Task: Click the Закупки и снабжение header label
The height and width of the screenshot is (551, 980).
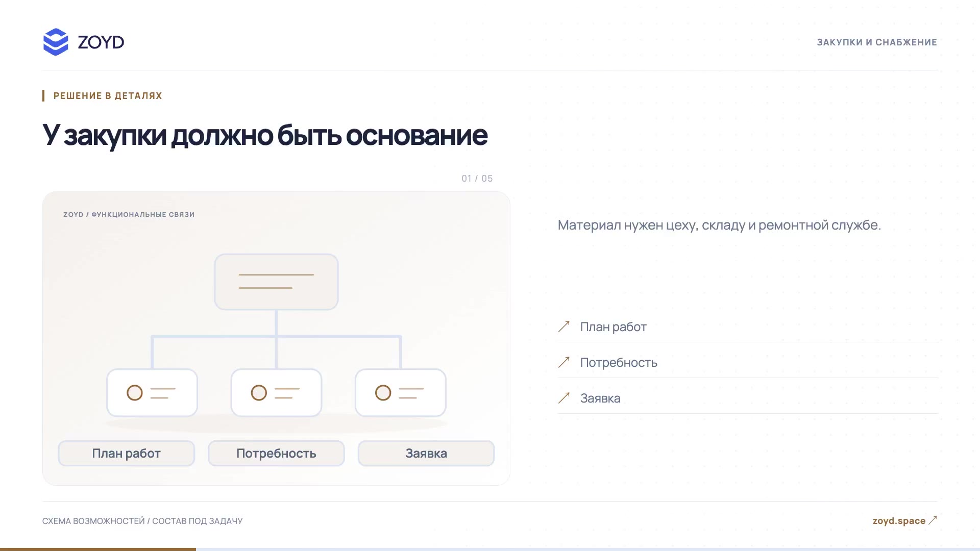Action: click(877, 42)
